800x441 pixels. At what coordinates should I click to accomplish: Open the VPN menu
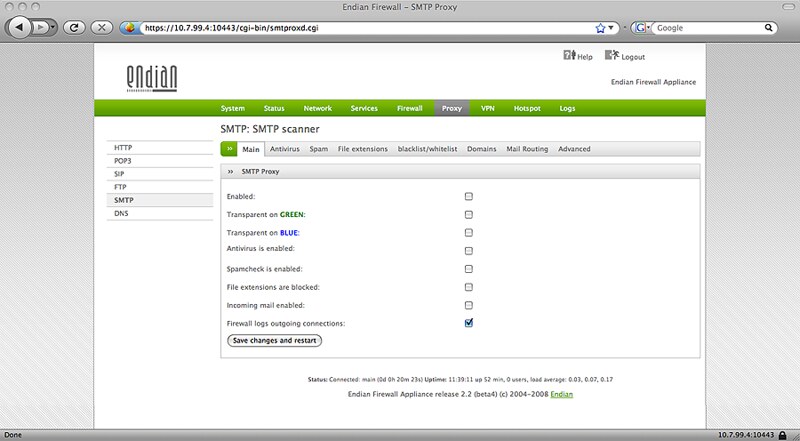[x=488, y=108]
